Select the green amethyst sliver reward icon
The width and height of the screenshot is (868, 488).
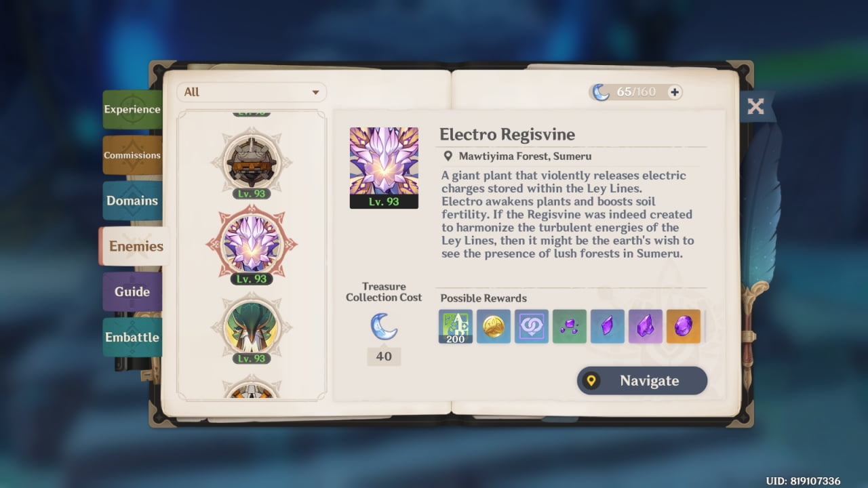[x=570, y=327]
